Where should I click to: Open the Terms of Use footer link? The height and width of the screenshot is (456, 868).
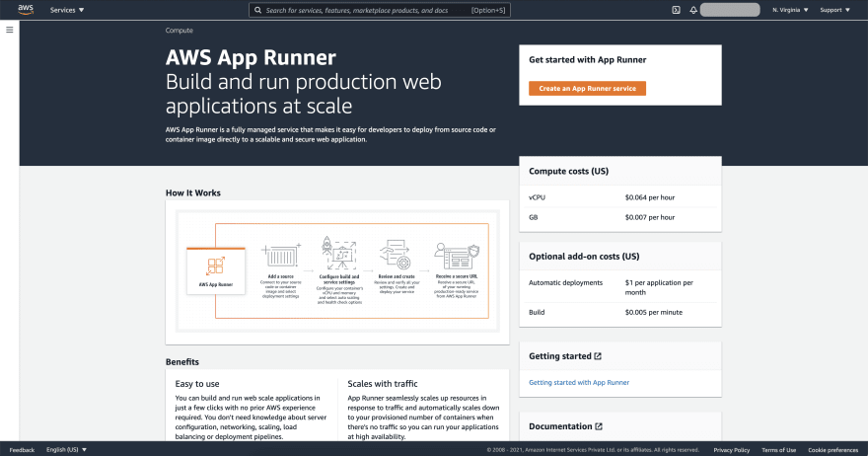coord(778,450)
